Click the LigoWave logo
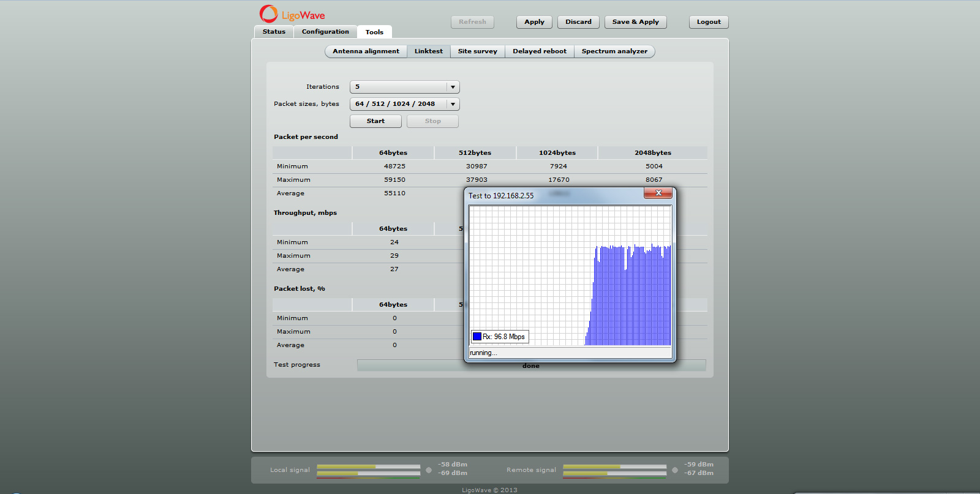The width and height of the screenshot is (980, 494). (292, 14)
